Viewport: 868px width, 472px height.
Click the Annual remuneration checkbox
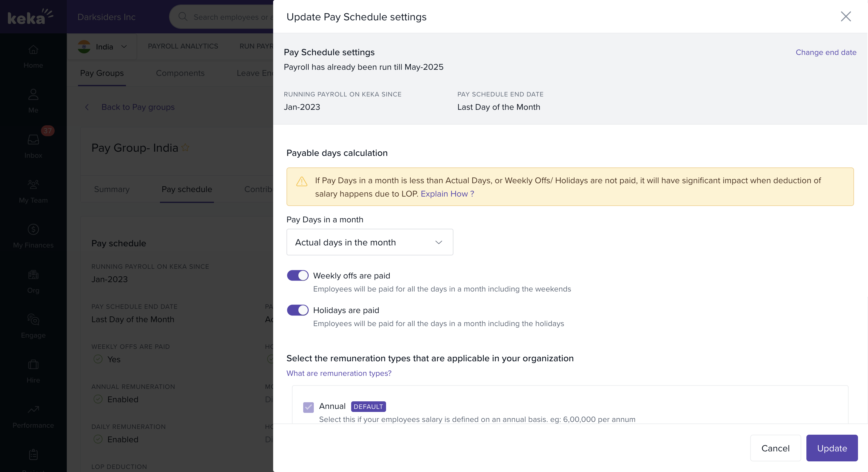tap(308, 407)
